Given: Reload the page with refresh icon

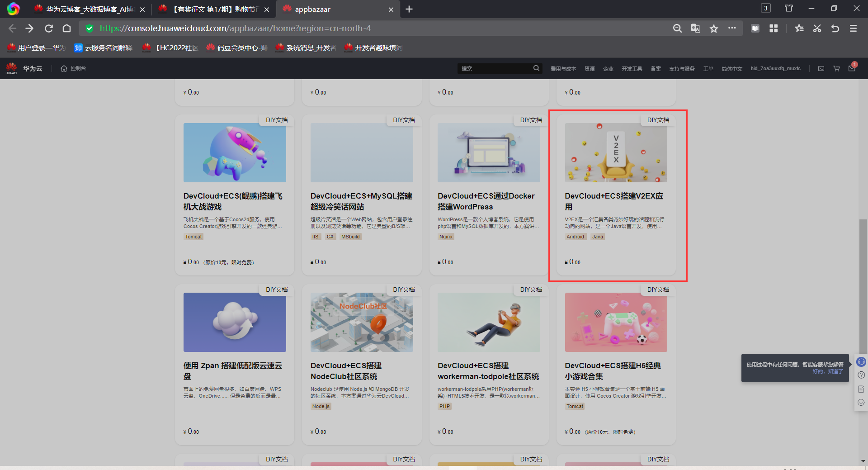Looking at the screenshot, I should (x=49, y=28).
